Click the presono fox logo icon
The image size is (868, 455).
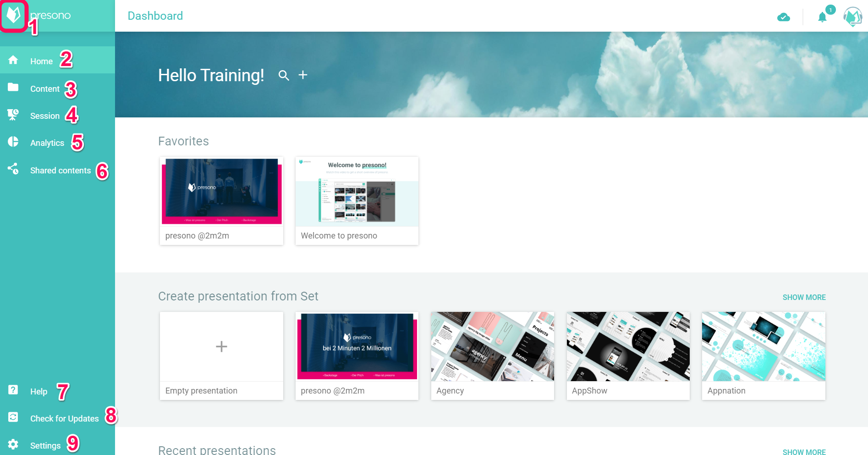(13, 15)
